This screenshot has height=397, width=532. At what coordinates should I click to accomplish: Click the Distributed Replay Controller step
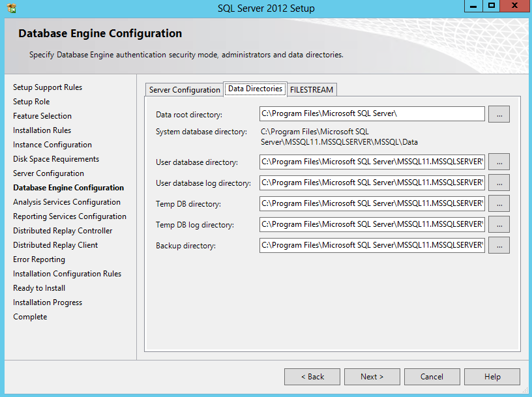pyautogui.click(x=63, y=231)
